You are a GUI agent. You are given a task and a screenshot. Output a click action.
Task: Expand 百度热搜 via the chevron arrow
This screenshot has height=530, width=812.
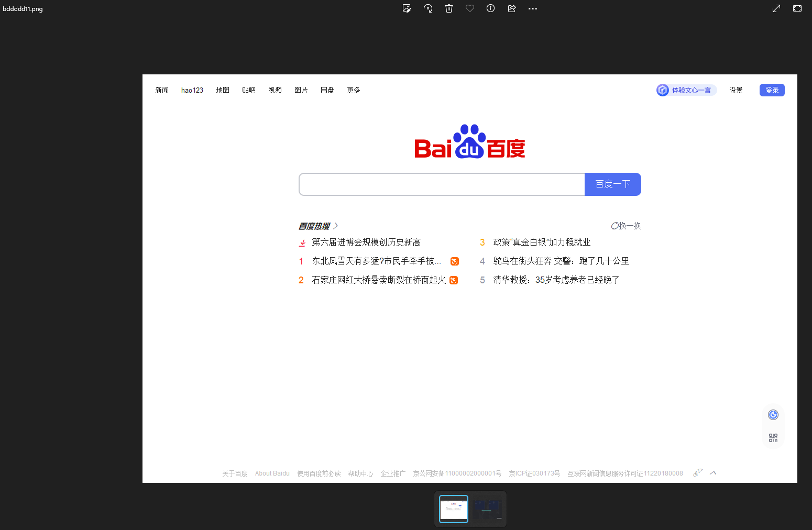(336, 226)
